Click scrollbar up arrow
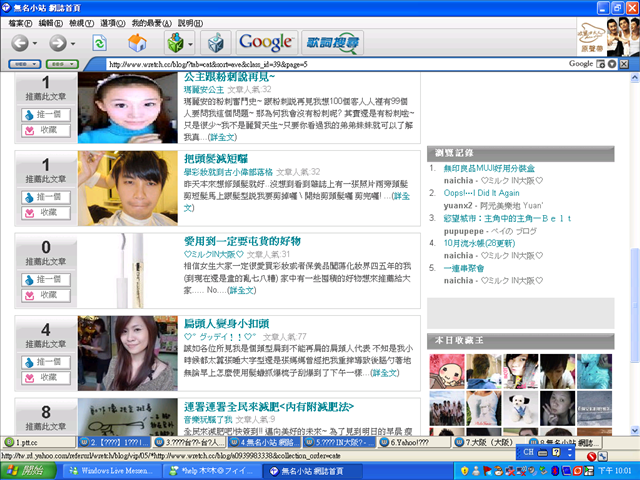Screen dimensions: 640x480 (x=635, y=78)
